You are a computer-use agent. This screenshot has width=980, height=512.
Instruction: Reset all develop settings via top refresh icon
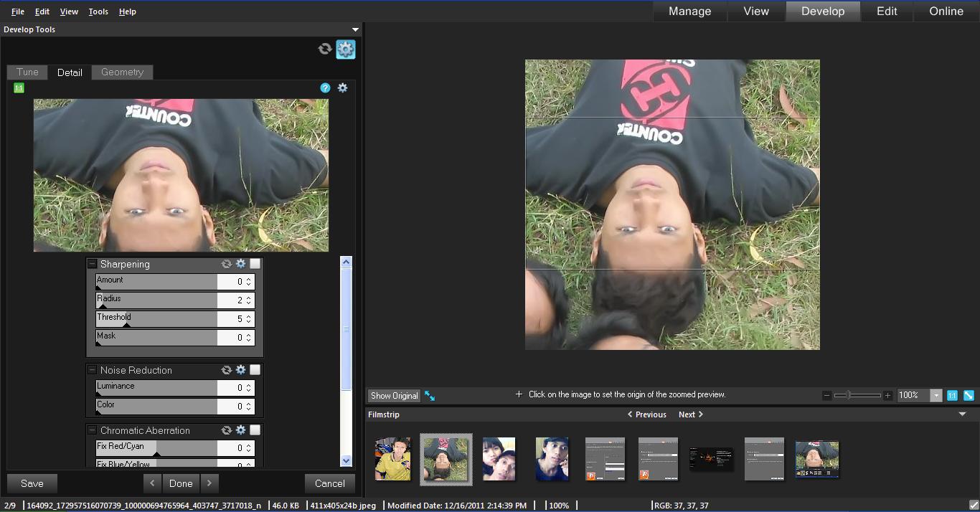pos(325,49)
